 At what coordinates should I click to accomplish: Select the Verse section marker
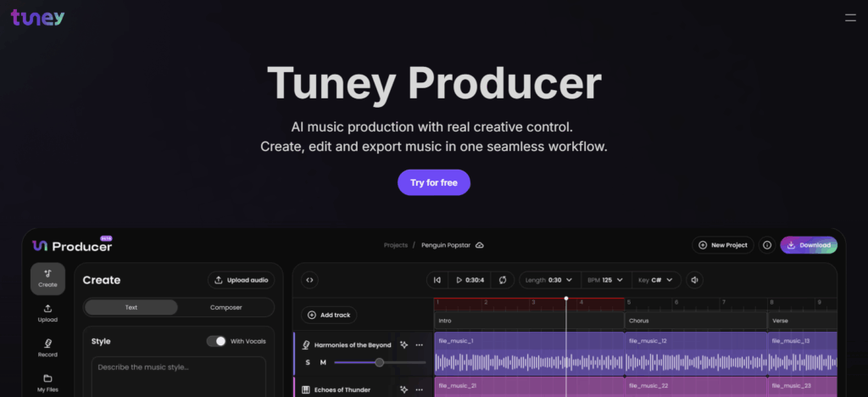click(x=802, y=321)
